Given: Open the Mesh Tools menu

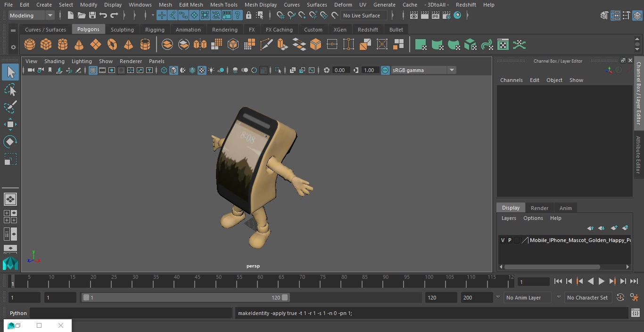Looking at the screenshot, I should (223, 5).
